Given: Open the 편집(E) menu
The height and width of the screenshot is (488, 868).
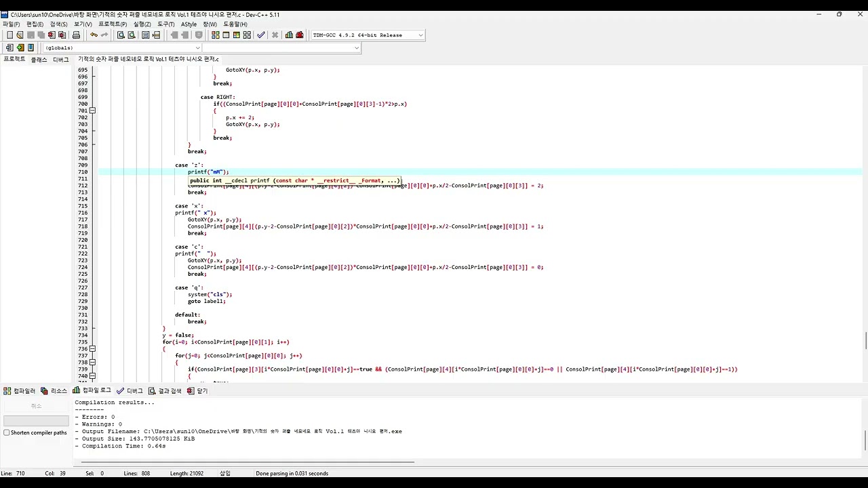Looking at the screenshot, I should (x=35, y=24).
